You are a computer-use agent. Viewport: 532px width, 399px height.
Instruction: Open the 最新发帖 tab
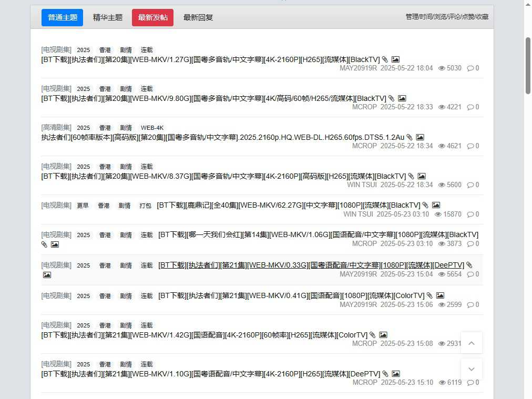[x=152, y=17]
